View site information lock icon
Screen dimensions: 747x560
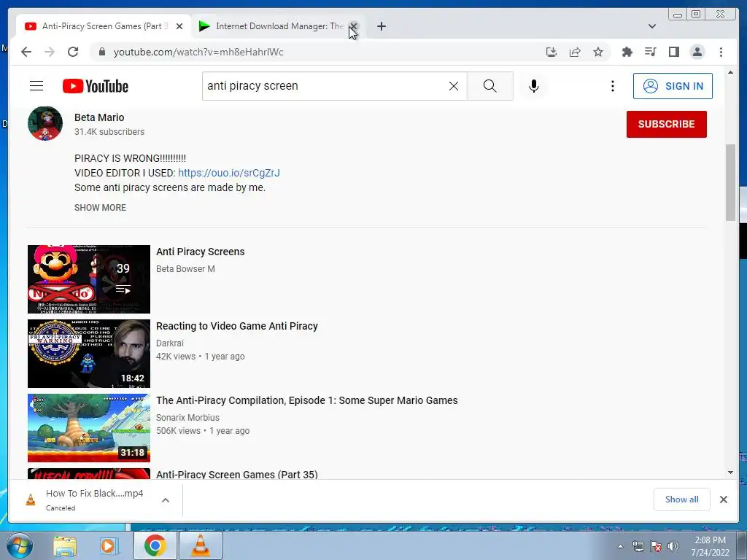[101, 52]
